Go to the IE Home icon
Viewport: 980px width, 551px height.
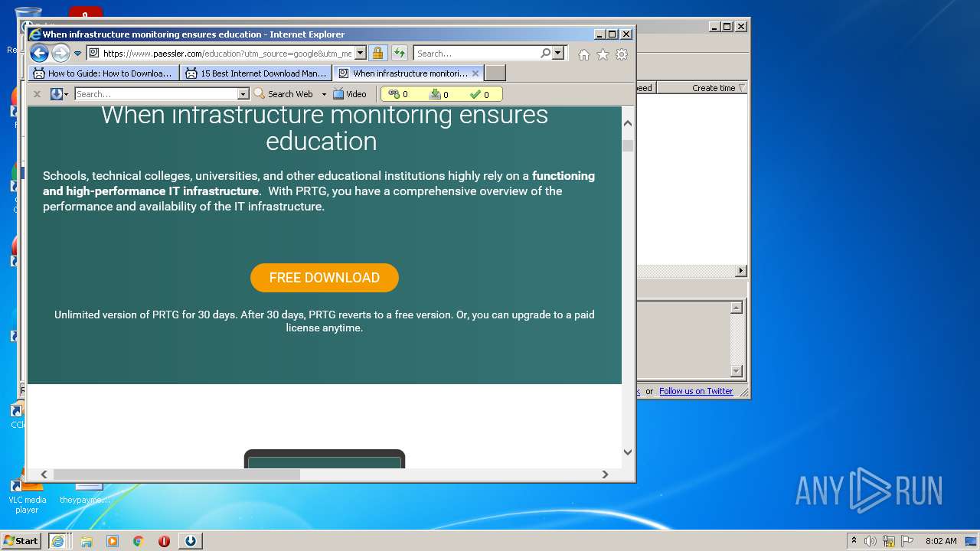584,54
